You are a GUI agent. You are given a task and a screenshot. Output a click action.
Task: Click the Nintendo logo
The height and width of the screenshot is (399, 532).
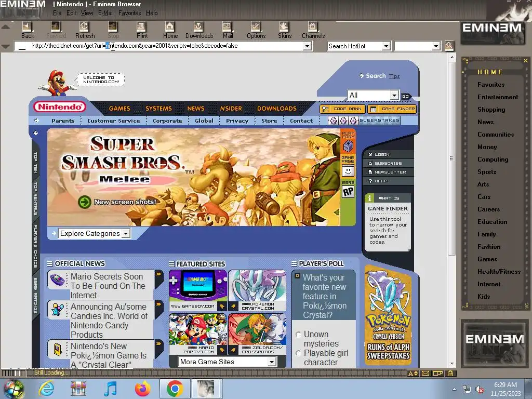point(60,107)
